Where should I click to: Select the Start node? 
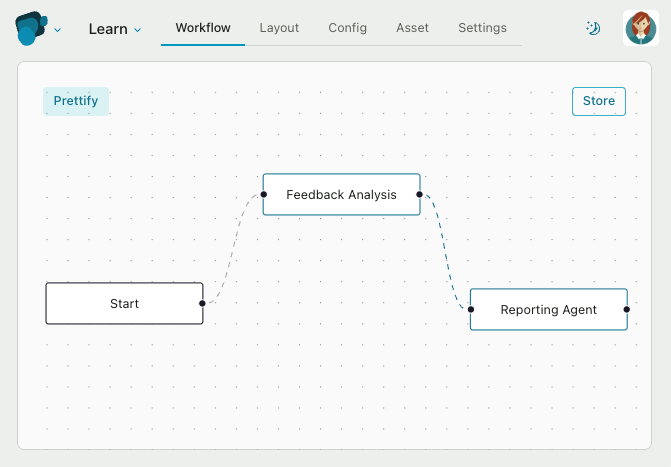click(x=125, y=303)
